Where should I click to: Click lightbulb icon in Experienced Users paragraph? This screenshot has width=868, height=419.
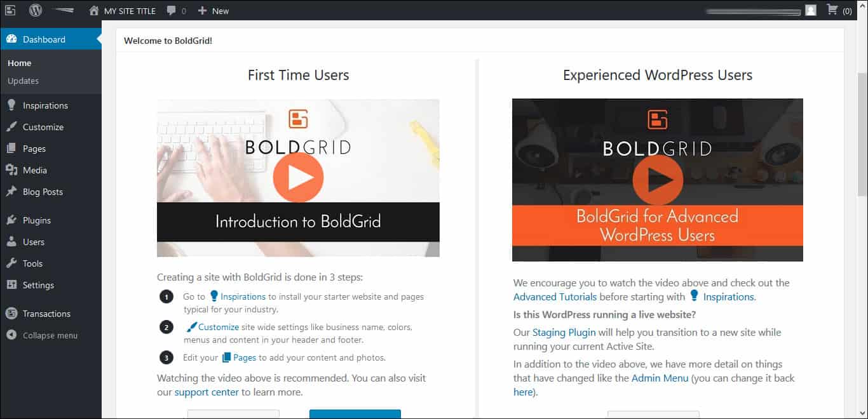(694, 296)
